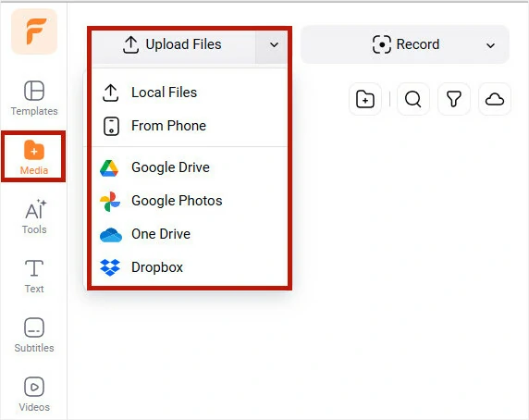The width and height of the screenshot is (529, 420).
Task: Open media search with magnifier icon
Action: (x=413, y=99)
